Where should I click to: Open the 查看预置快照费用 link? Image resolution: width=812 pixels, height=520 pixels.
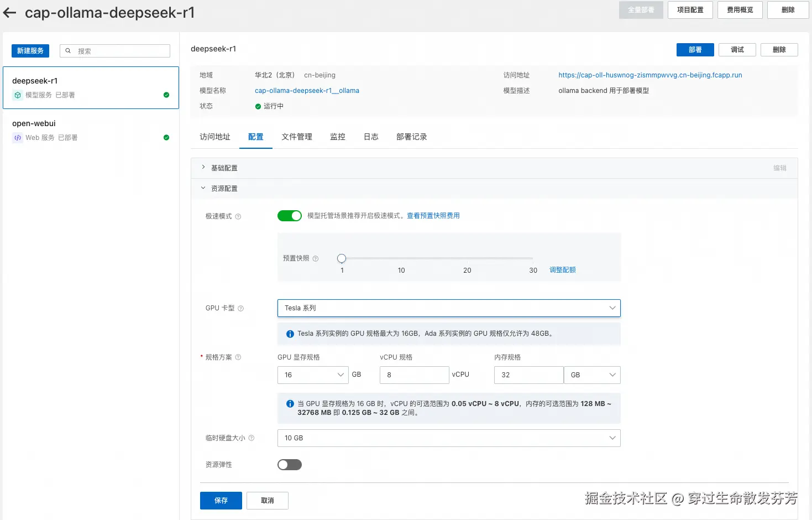coord(433,216)
